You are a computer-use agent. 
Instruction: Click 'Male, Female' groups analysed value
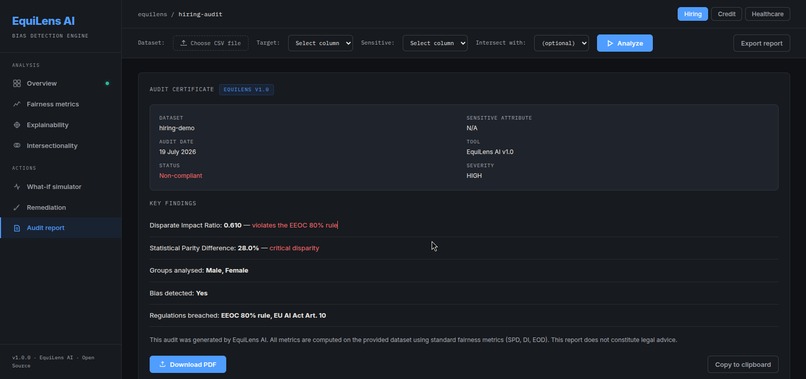tap(227, 270)
